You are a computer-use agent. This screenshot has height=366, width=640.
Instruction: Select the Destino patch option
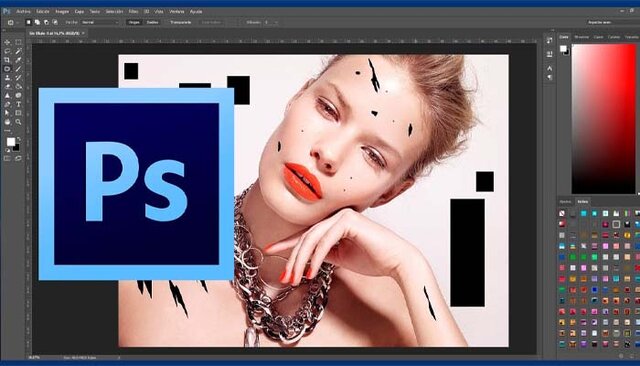(152, 22)
